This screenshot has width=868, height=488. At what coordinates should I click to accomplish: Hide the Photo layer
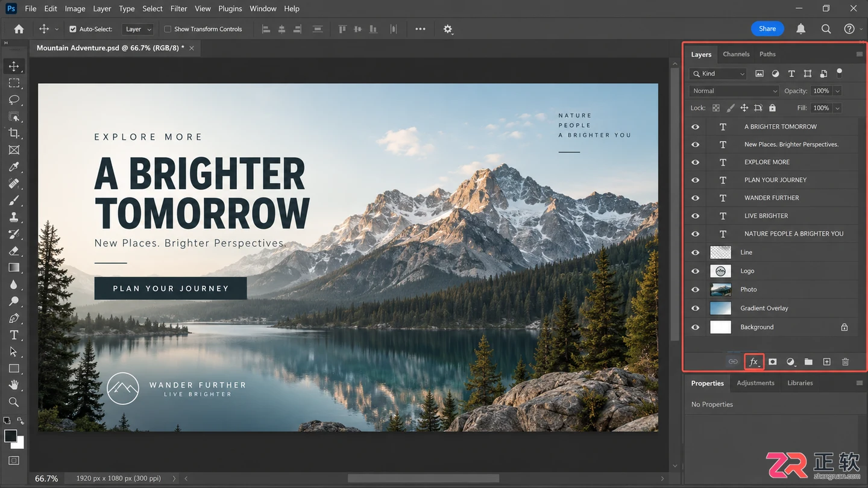point(695,290)
